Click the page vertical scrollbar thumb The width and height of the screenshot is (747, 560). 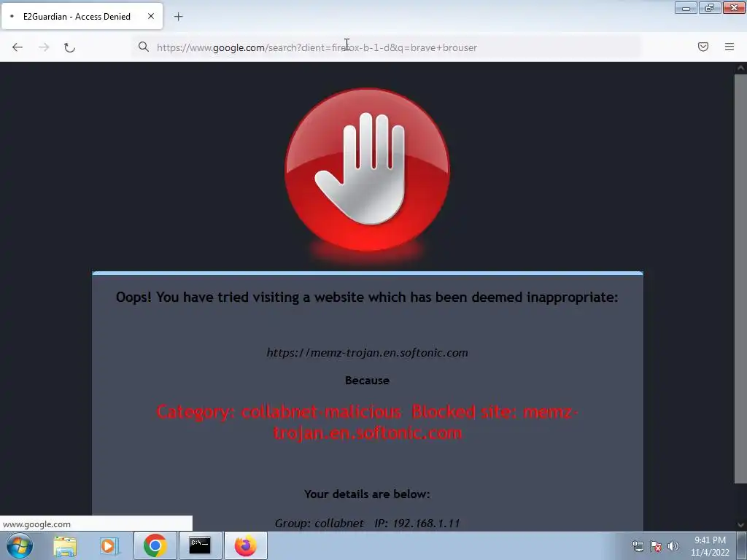[740, 279]
